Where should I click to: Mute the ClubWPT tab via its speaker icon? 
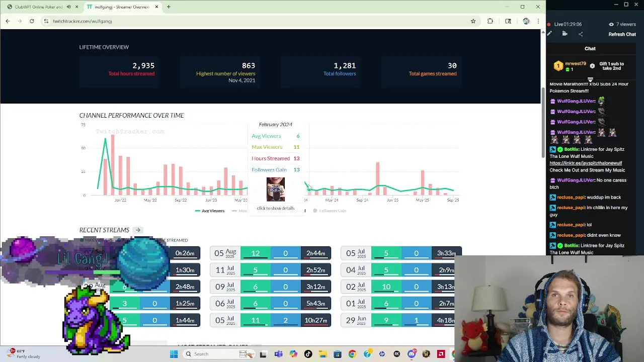coord(69,7)
